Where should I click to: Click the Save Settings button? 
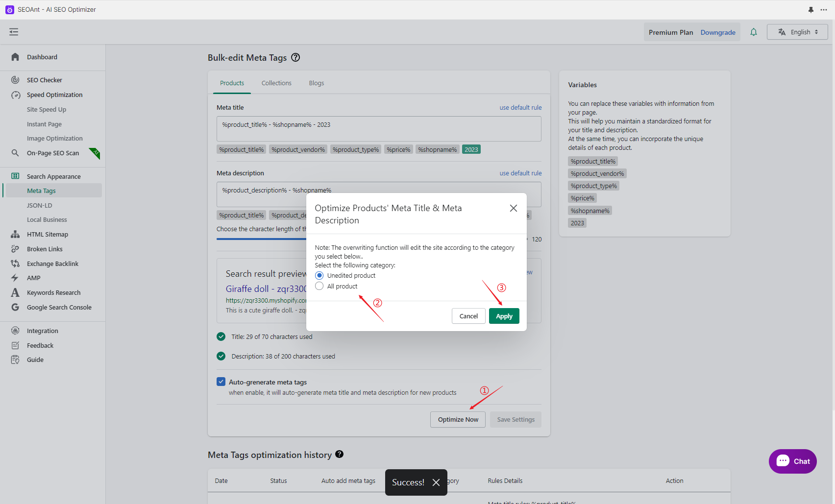tap(516, 419)
